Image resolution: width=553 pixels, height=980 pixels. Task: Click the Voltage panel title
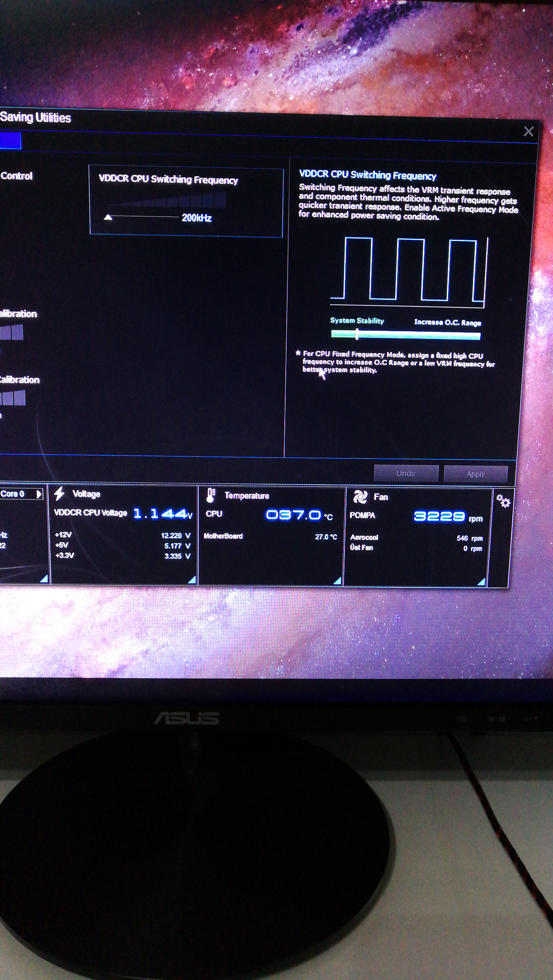86,494
